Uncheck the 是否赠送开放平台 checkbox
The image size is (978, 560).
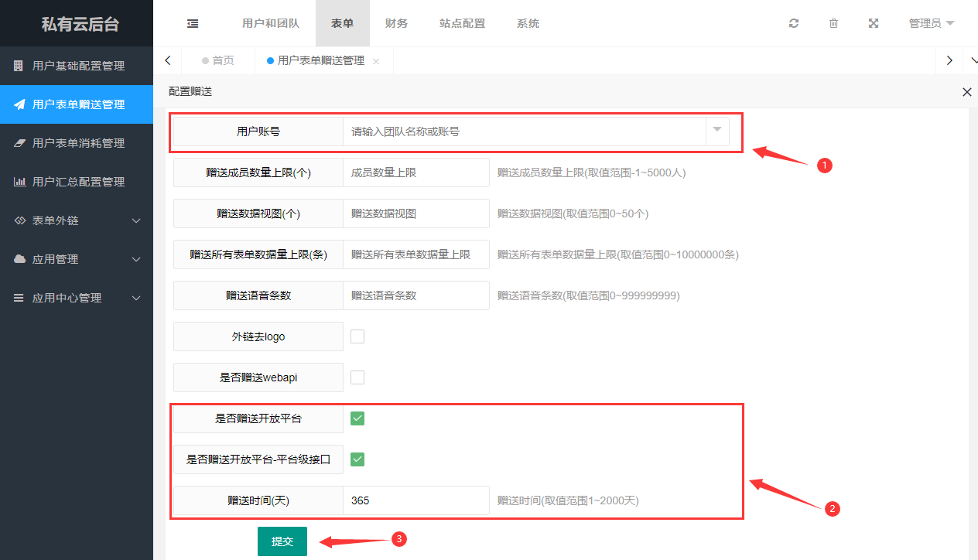357,418
